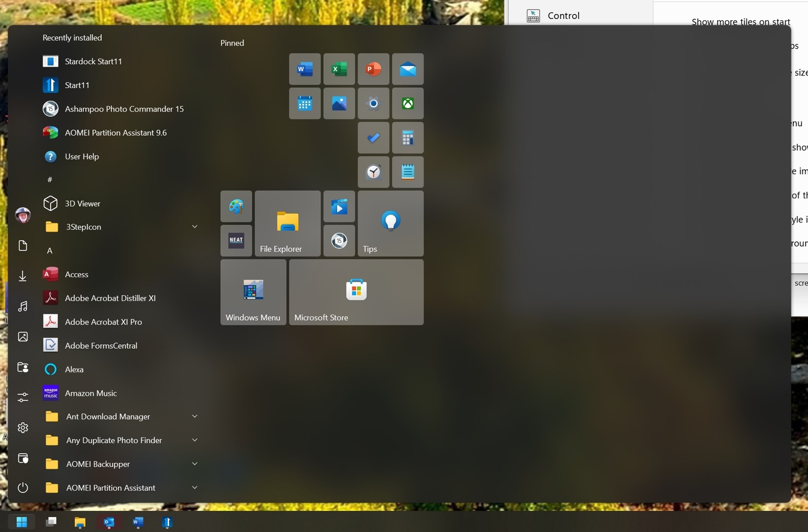Image resolution: width=808 pixels, height=532 pixels.
Task: Open the Music folder sidebar icon
Action: [x=23, y=306]
